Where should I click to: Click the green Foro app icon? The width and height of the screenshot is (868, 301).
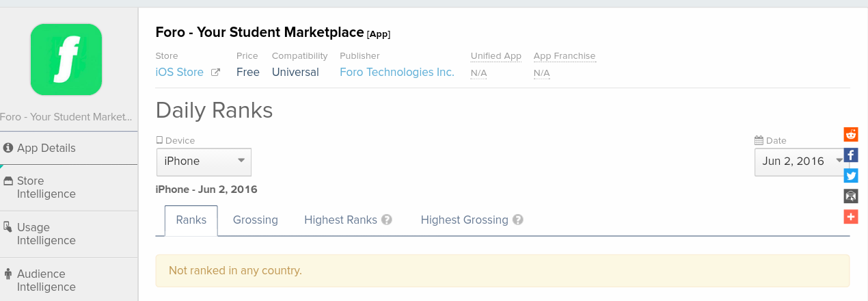[x=66, y=60]
